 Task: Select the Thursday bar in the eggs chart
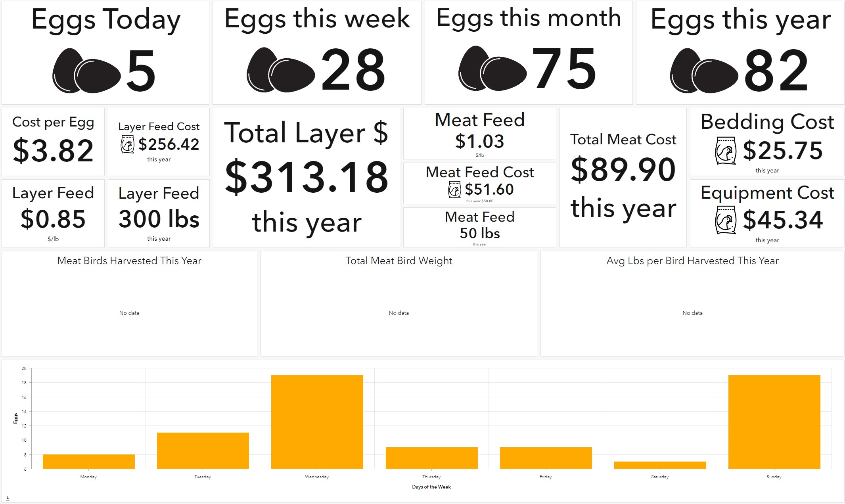point(431,458)
